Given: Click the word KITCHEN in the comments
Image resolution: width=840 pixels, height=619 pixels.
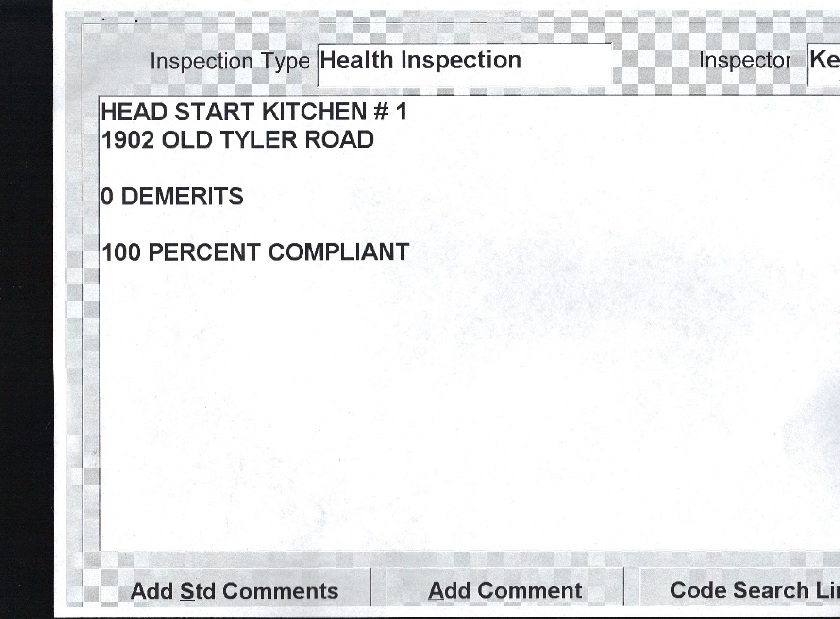Looking at the screenshot, I should click(x=314, y=112).
